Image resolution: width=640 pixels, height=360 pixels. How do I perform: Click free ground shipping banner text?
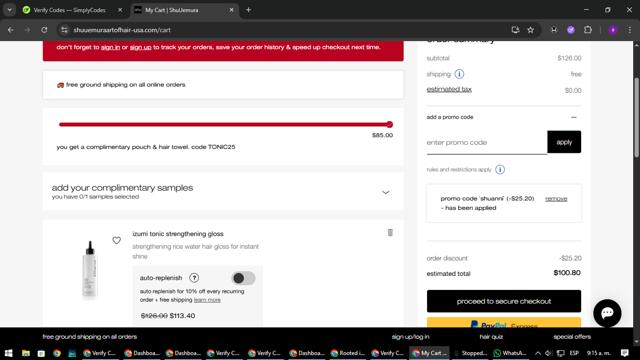pyautogui.click(x=126, y=85)
